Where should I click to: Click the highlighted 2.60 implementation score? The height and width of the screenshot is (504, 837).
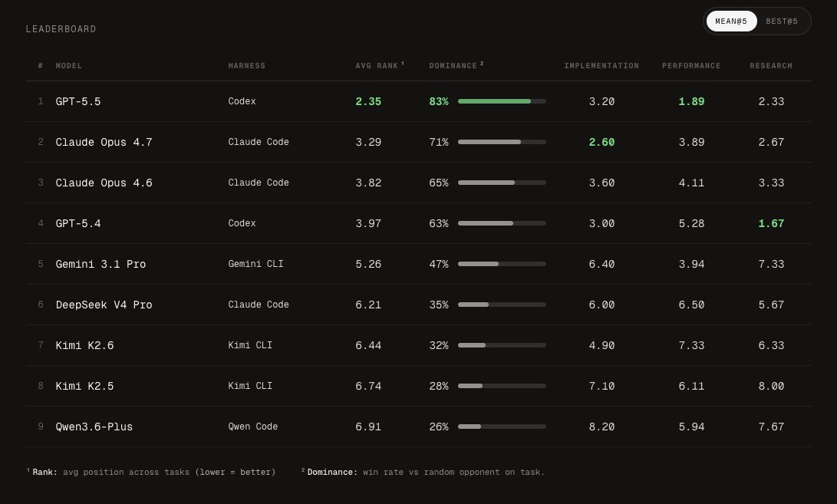601,142
